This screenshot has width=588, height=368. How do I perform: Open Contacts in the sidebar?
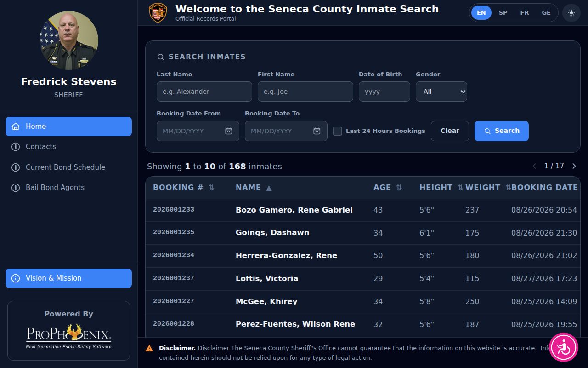coord(68,147)
